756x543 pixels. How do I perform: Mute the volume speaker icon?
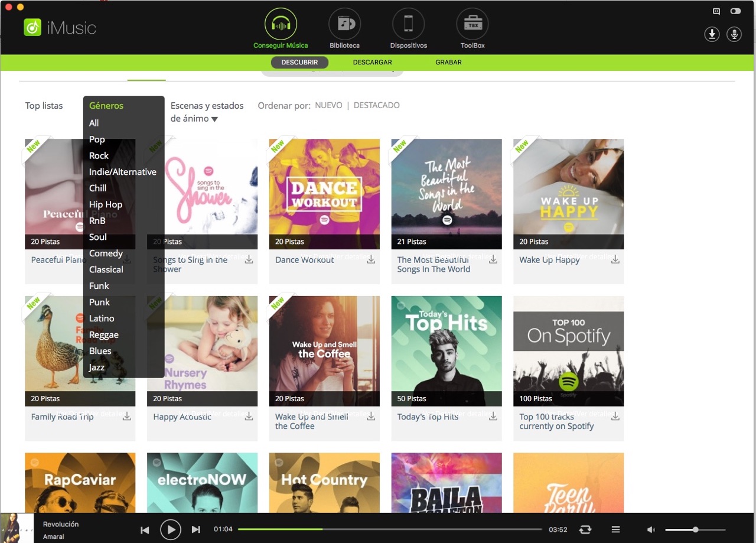tap(651, 529)
